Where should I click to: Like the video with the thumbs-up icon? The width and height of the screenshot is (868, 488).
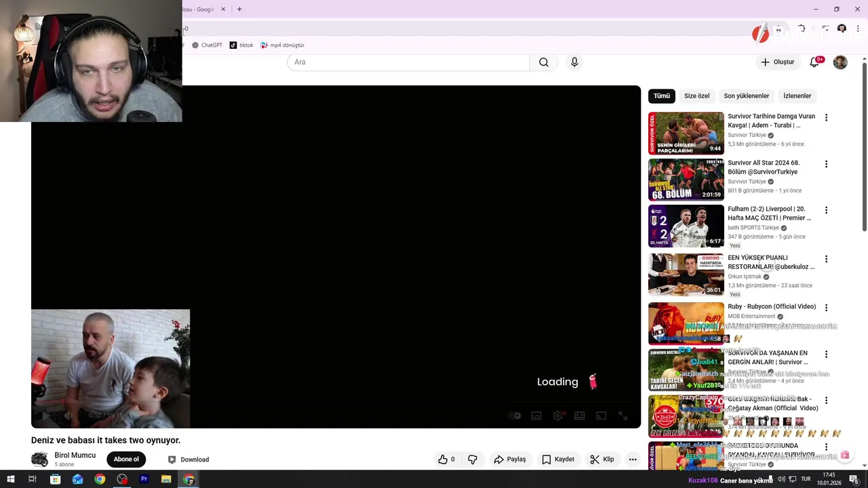[446, 460]
